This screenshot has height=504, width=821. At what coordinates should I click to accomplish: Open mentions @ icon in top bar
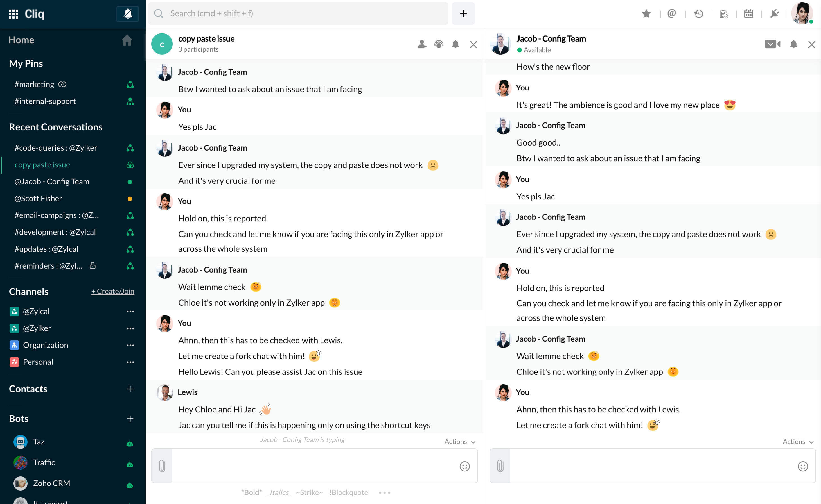tap(671, 14)
